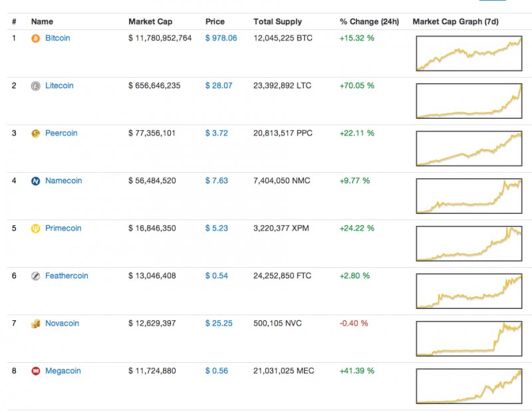The height and width of the screenshot is (412, 532).
Task: Click Megacoin price $ 0.56
Action: (217, 371)
